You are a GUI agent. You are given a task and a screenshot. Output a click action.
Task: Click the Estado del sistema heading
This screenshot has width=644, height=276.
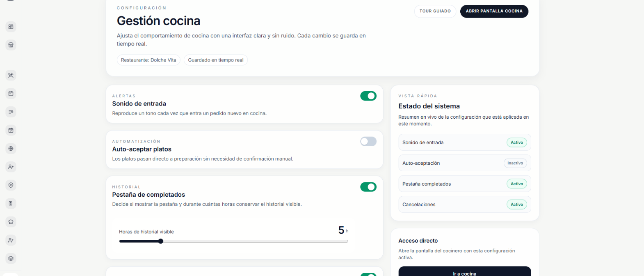click(x=429, y=106)
